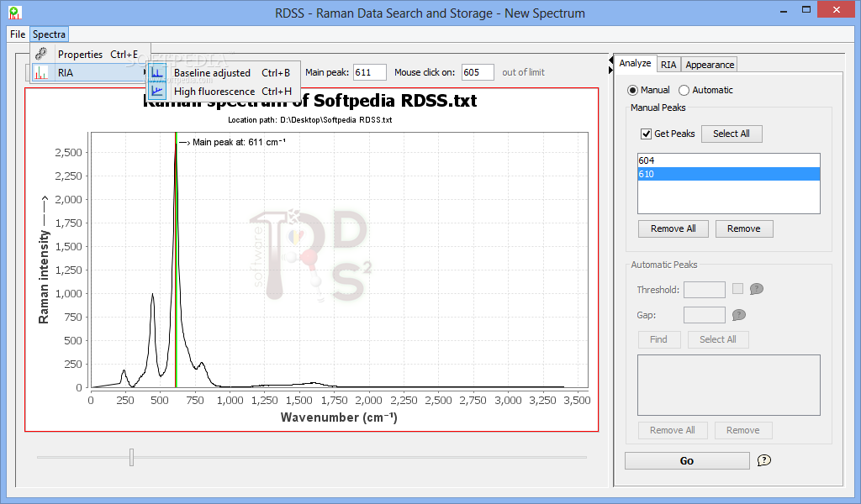Click Remove All in Manual Peaks
Screen dimensions: 861x504
click(673, 228)
